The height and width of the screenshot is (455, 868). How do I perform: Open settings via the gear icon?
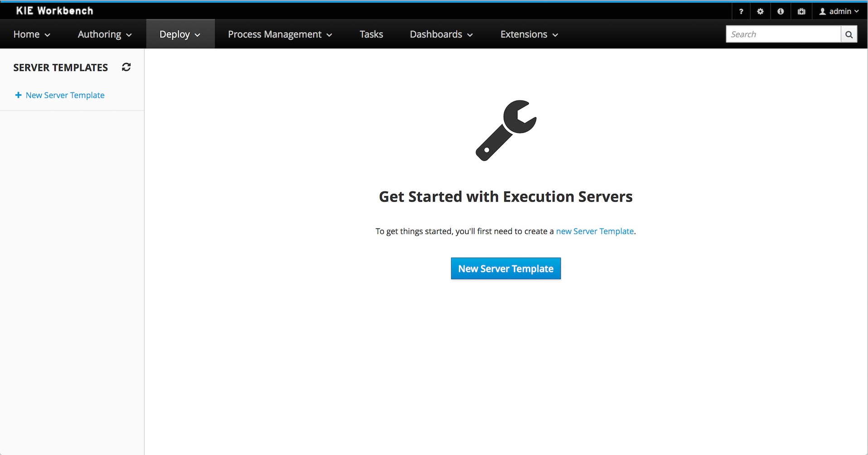coord(760,11)
